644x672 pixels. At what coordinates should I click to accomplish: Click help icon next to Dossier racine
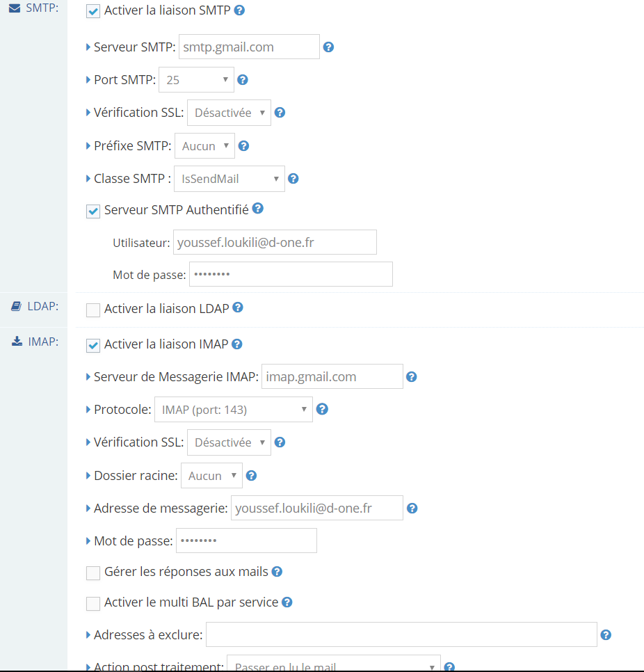point(252,476)
